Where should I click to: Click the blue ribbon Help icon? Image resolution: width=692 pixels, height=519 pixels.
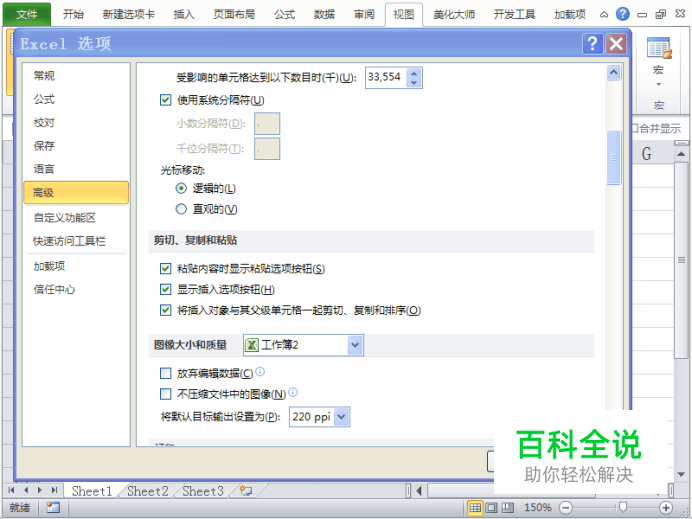point(622,14)
